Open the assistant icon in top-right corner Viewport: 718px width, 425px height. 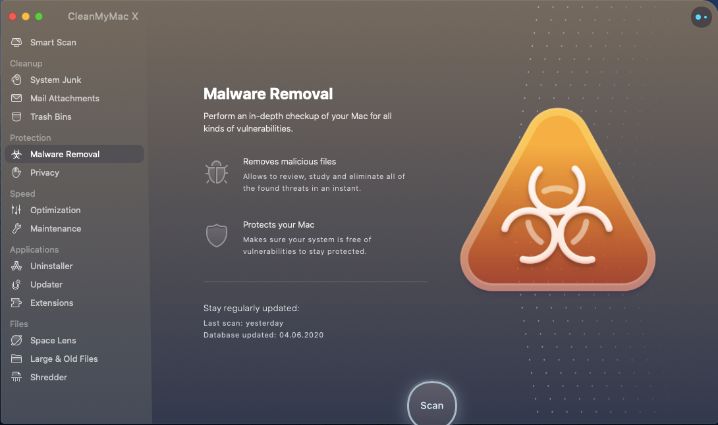pos(701,17)
